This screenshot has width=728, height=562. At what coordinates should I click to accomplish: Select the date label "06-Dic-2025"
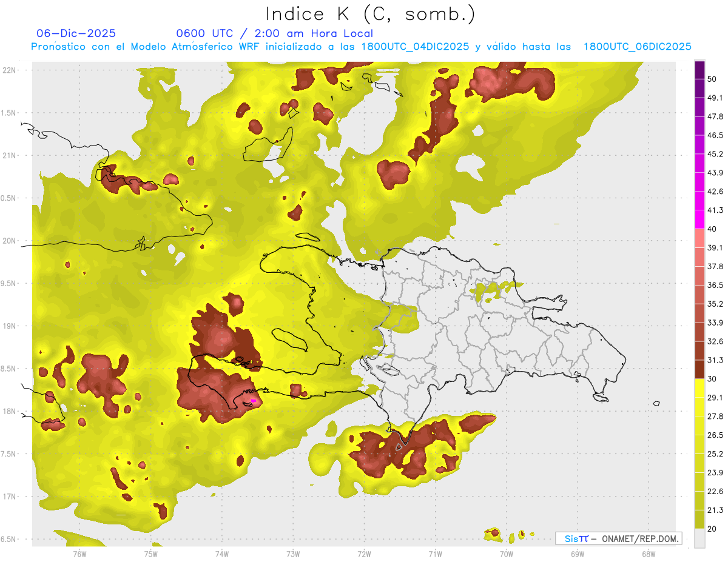[x=76, y=33]
